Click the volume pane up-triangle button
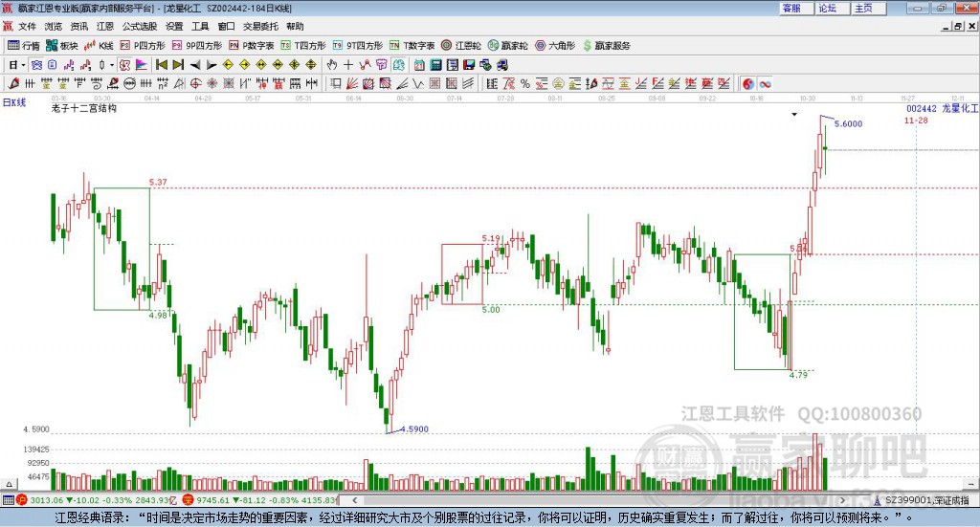This screenshot has width=980, height=527. click(8, 484)
